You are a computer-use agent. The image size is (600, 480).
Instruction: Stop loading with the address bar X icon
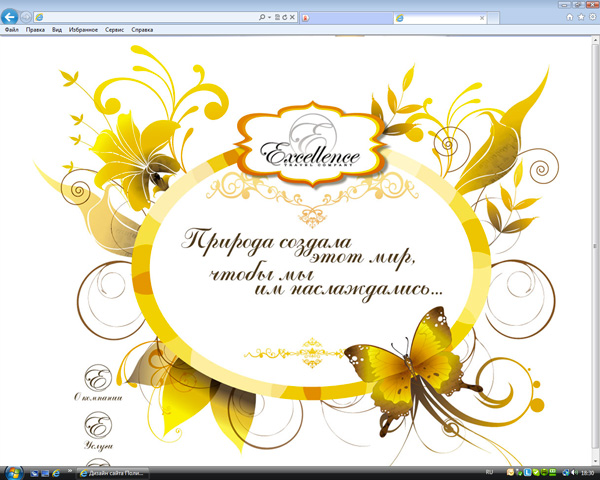pos(292,17)
